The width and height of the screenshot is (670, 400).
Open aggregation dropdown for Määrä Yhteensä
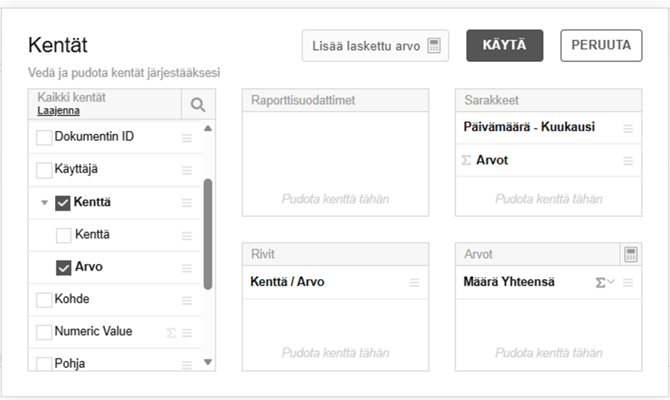(605, 283)
